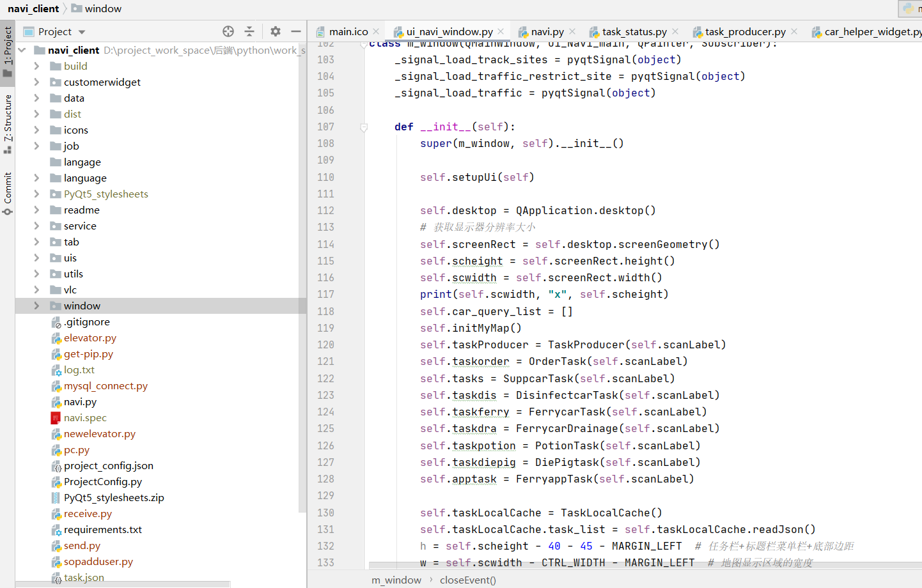
Task: Fold the __init__ method at line 107
Action: tap(364, 127)
